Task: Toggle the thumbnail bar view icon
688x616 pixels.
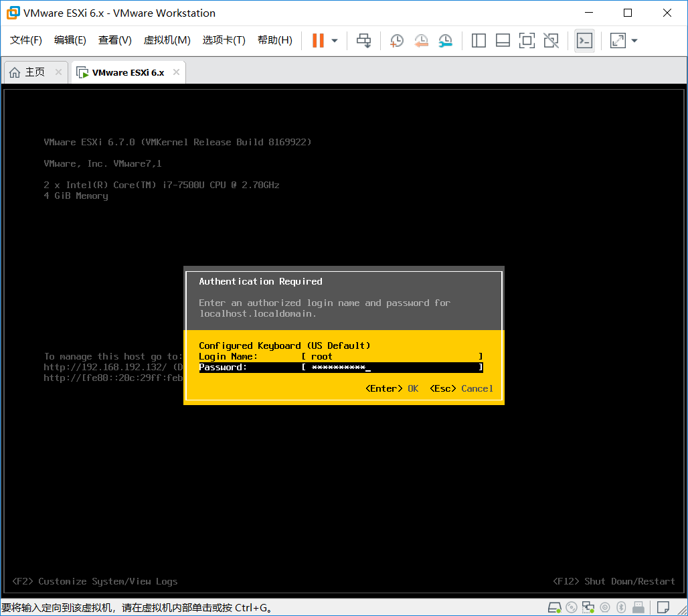Action: [x=503, y=41]
